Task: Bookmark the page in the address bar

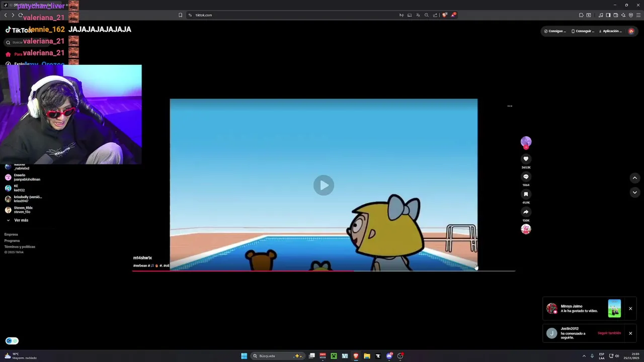Action: [x=180, y=15]
